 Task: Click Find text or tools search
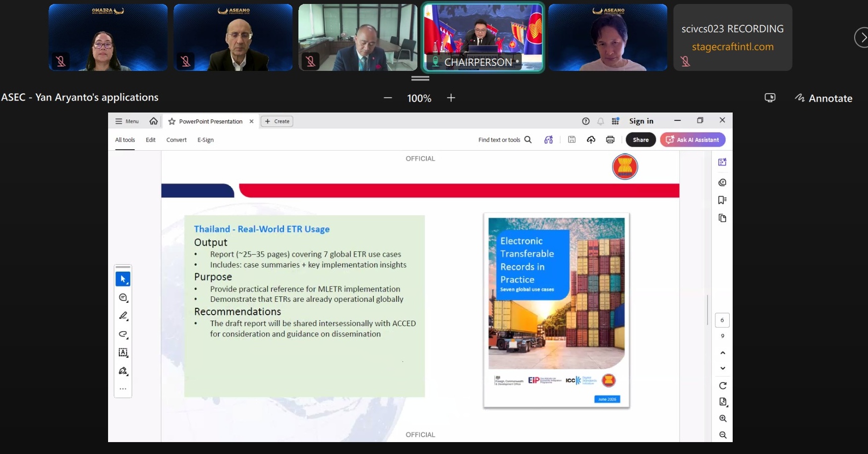click(505, 140)
